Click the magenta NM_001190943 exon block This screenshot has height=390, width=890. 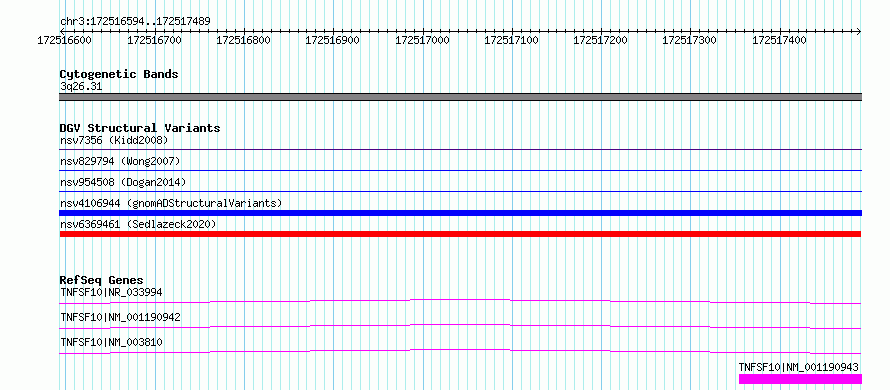pos(800,379)
